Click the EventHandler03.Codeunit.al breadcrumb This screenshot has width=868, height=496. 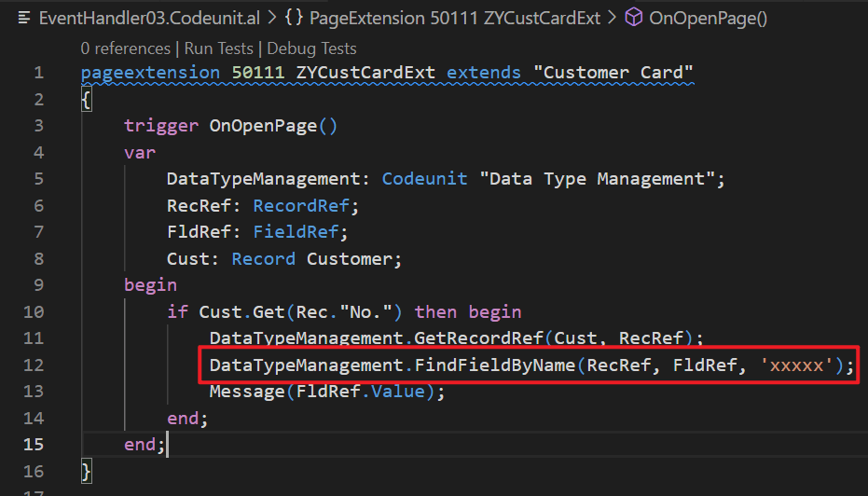(149, 19)
